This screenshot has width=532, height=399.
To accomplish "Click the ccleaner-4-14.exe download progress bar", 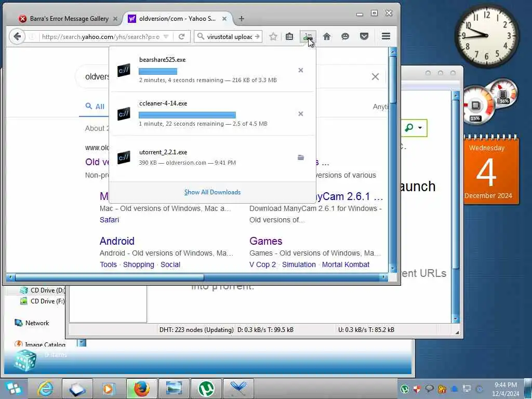I will [x=187, y=115].
